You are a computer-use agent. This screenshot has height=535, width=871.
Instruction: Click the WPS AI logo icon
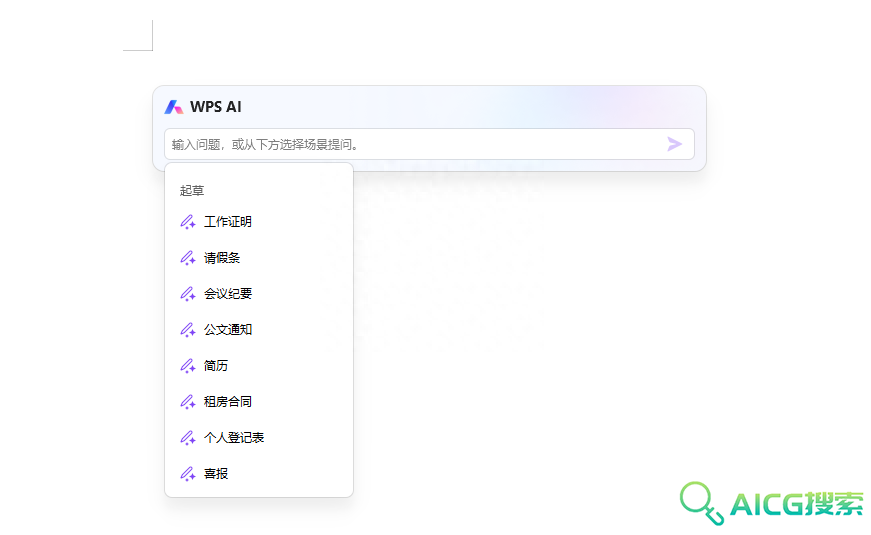click(173, 107)
